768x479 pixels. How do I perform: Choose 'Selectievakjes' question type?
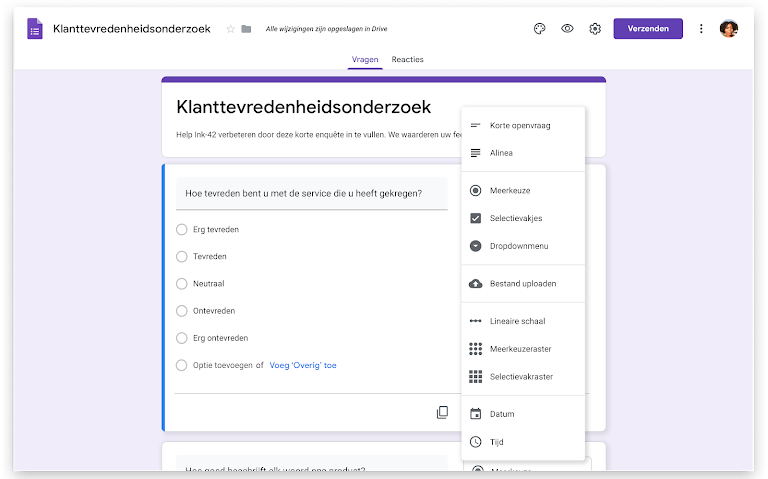516,218
